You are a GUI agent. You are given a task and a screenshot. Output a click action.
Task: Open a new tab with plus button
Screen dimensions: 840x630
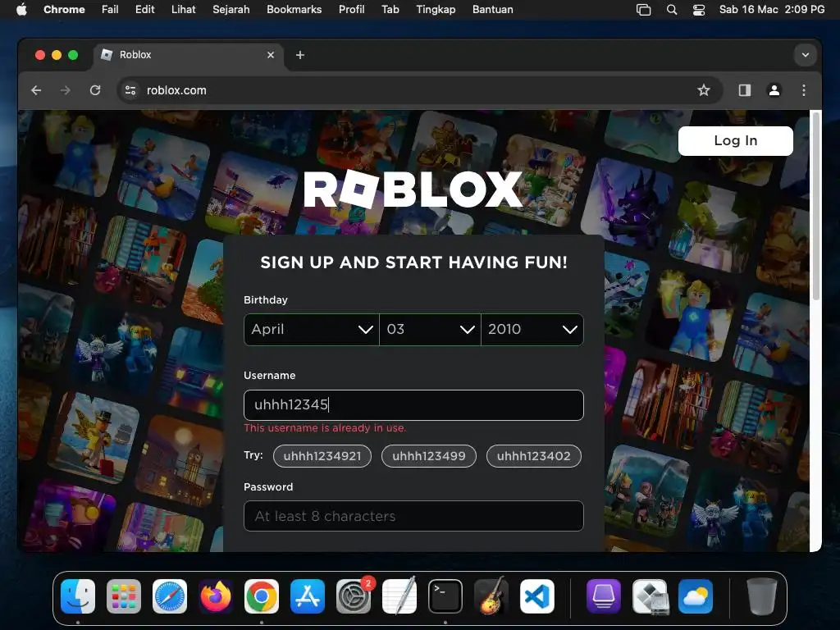300,55
